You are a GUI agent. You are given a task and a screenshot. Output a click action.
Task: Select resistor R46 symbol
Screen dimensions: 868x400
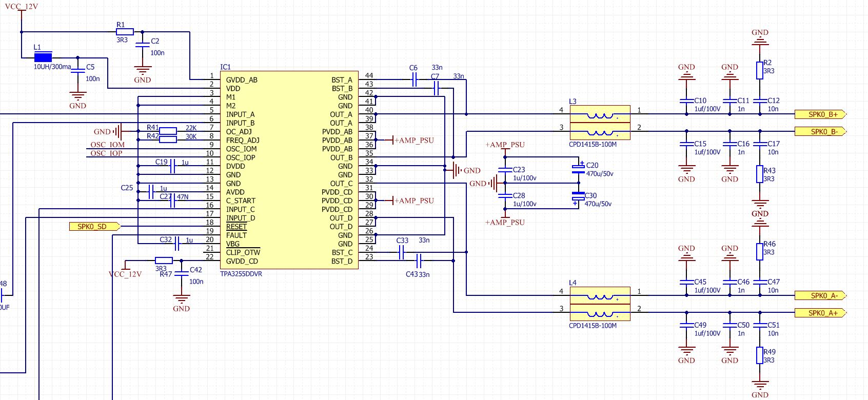[760, 252]
